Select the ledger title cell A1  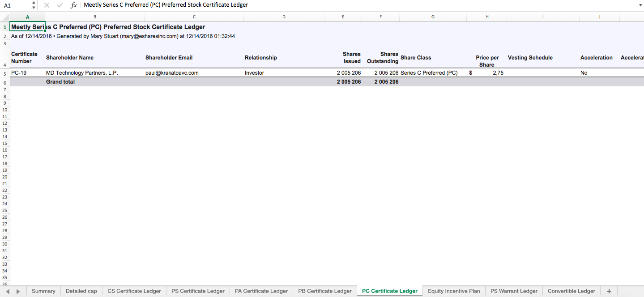pyautogui.click(x=28, y=27)
